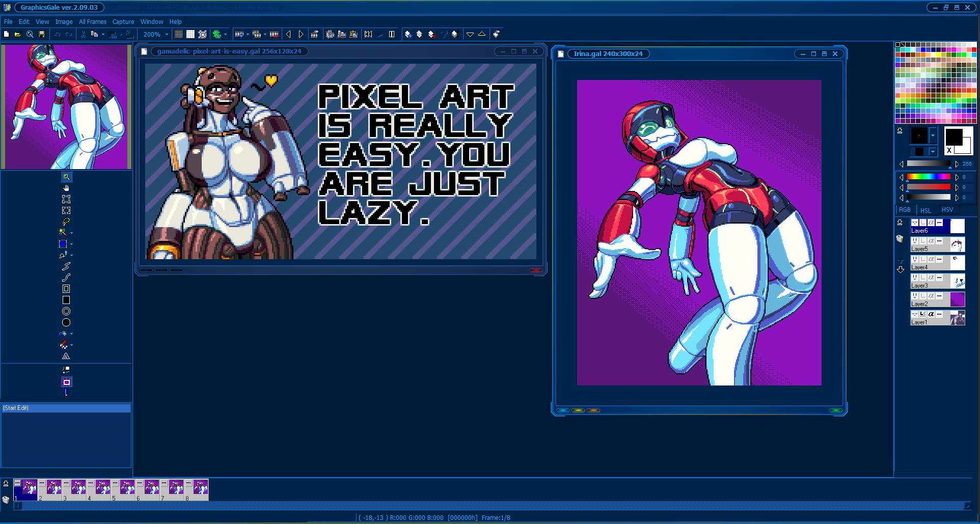This screenshot has width=980, height=524.
Task: Toggle visibility of Layer1
Action: click(915, 314)
